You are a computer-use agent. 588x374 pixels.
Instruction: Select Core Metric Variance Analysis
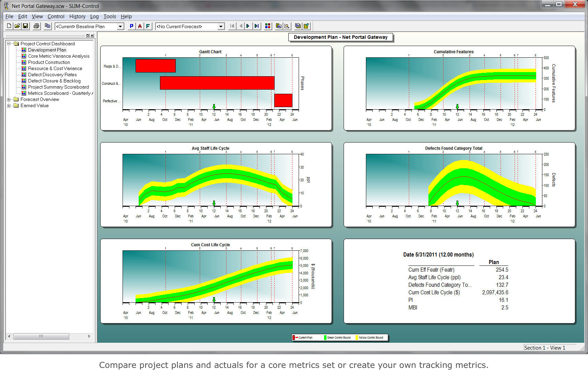tap(58, 56)
